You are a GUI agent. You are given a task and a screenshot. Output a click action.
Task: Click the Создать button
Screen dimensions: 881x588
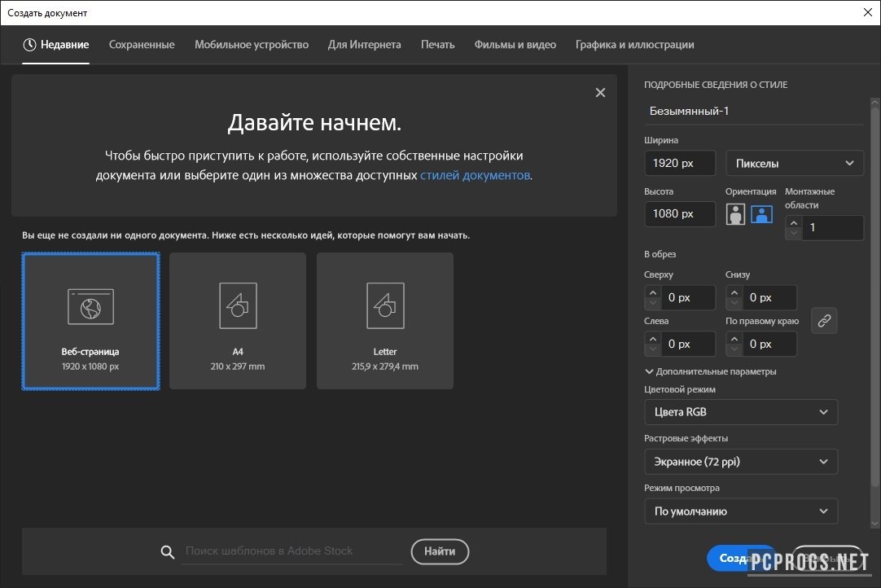pyautogui.click(x=741, y=558)
